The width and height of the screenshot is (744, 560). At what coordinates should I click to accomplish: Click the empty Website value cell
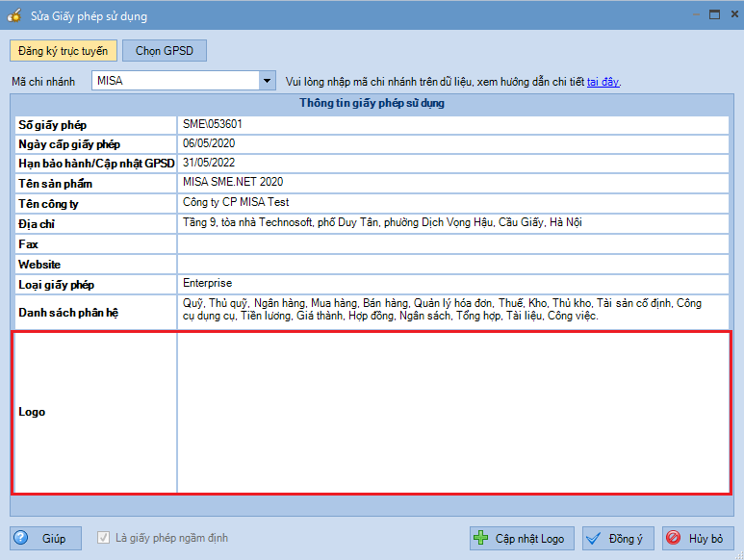click(452, 264)
